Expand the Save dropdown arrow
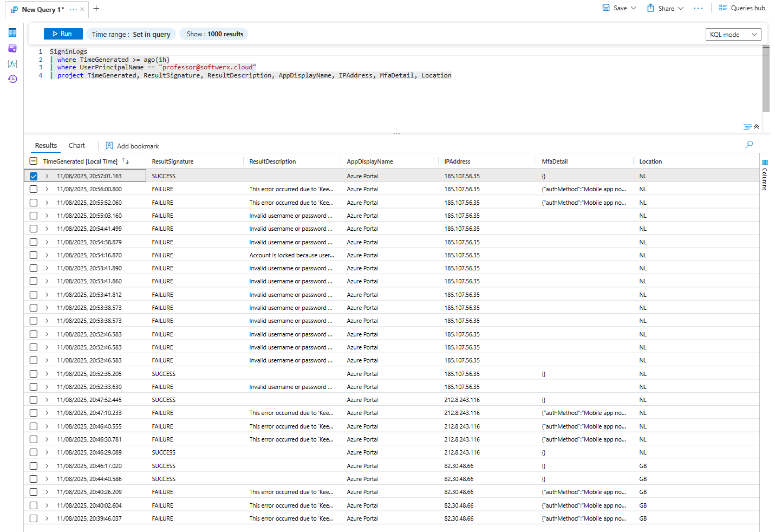Image resolution: width=775 pixels, height=532 pixels. coord(634,8)
